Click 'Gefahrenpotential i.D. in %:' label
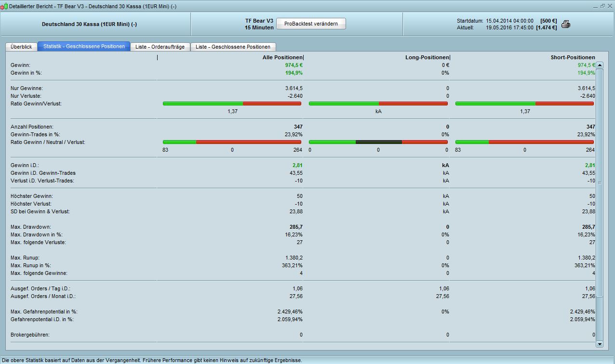The image size is (615, 364). click(x=42, y=319)
